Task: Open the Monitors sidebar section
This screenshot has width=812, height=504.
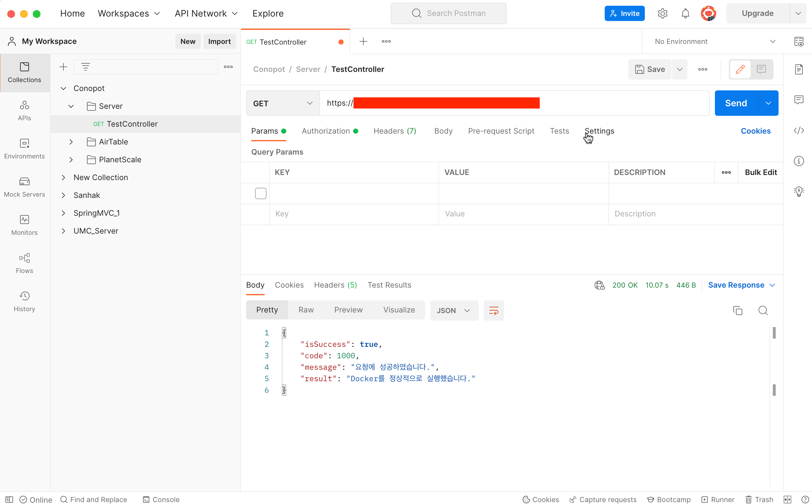Action: click(x=24, y=225)
